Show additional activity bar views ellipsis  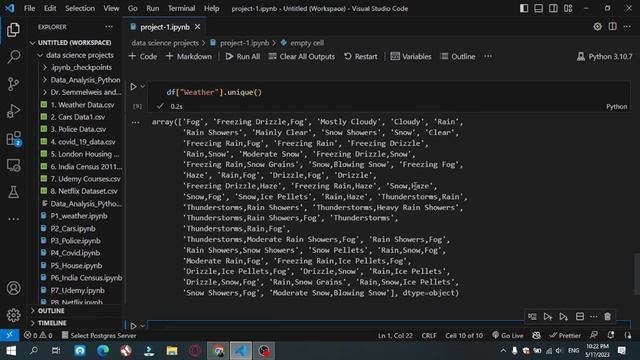coord(13,219)
